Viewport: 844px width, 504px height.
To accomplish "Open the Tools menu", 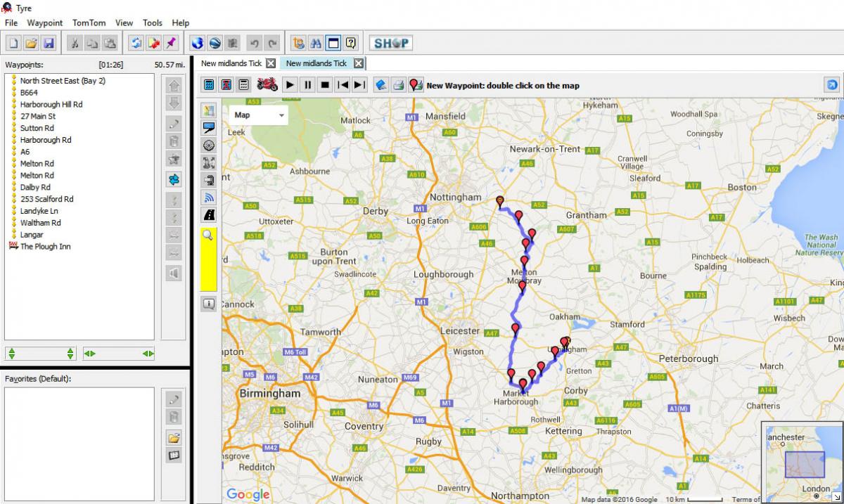I will point(153,22).
